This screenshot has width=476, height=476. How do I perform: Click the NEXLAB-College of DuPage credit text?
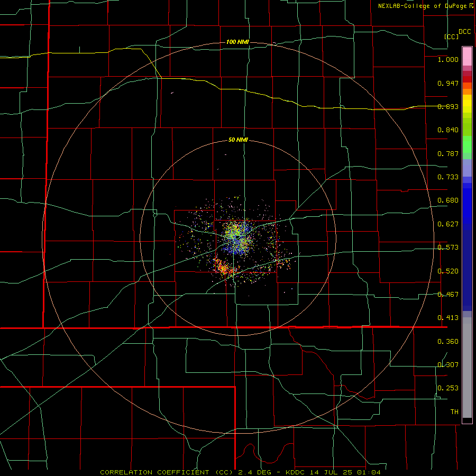tap(423, 6)
